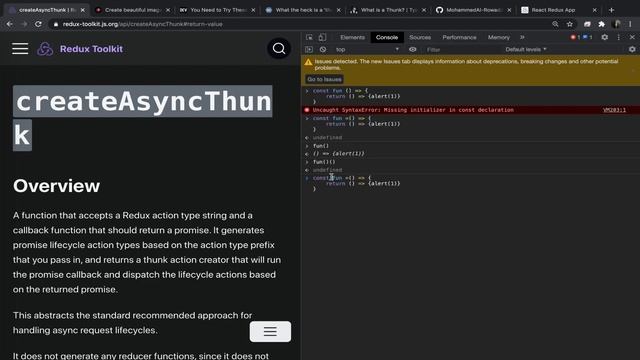Select the GitHub MohammedAl-Rowad browser tab
Viewport: 640px width, 360px height.
pos(473,10)
